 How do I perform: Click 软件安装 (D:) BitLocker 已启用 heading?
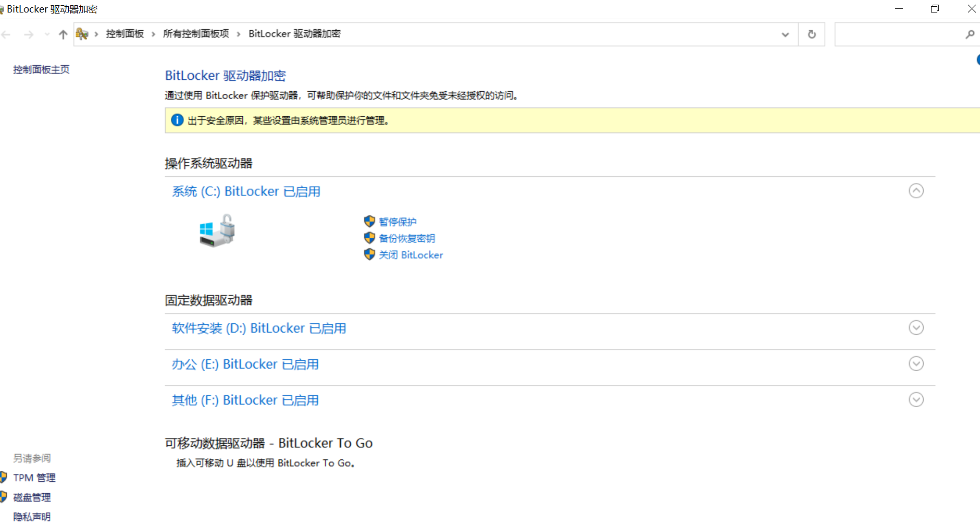(x=259, y=328)
